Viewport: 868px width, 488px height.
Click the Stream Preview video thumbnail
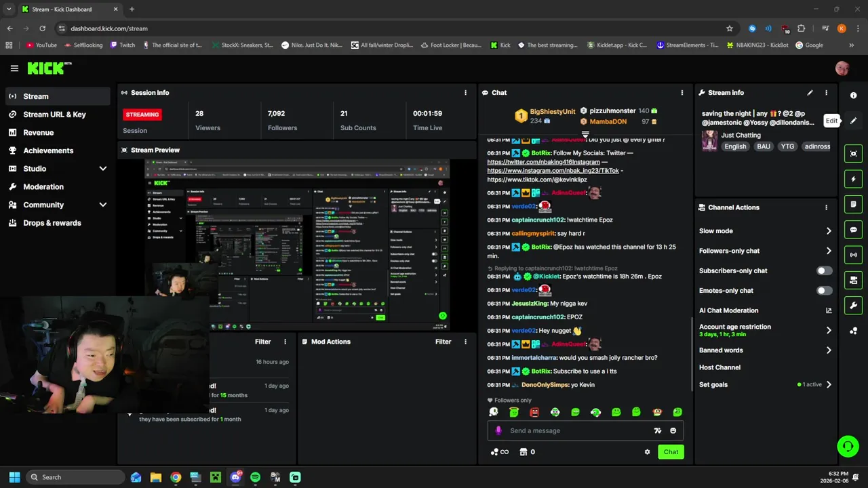coord(297,244)
